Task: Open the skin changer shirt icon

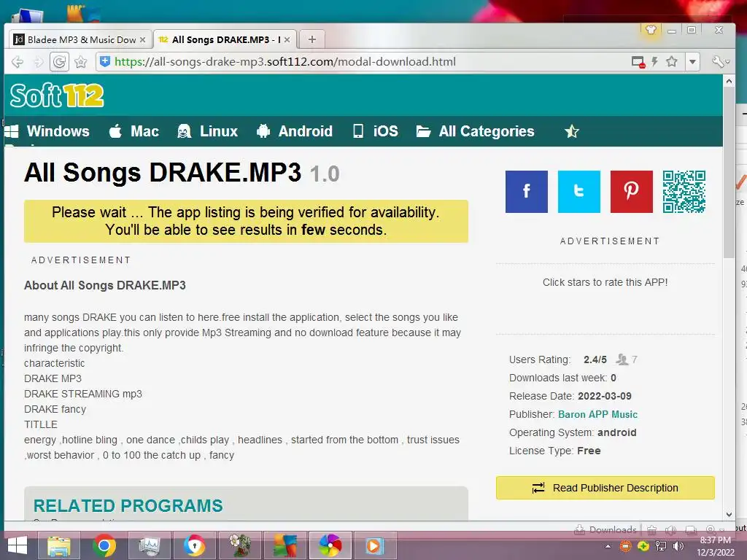Action: 651,30
